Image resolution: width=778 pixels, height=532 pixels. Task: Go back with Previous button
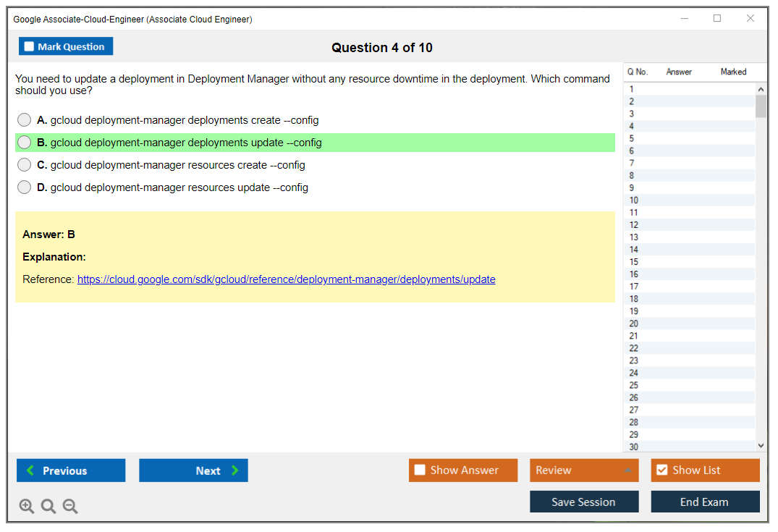(71, 470)
